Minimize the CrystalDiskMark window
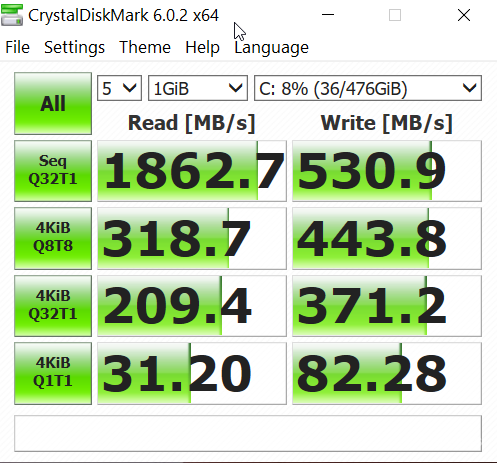497x463 pixels. coord(328,15)
